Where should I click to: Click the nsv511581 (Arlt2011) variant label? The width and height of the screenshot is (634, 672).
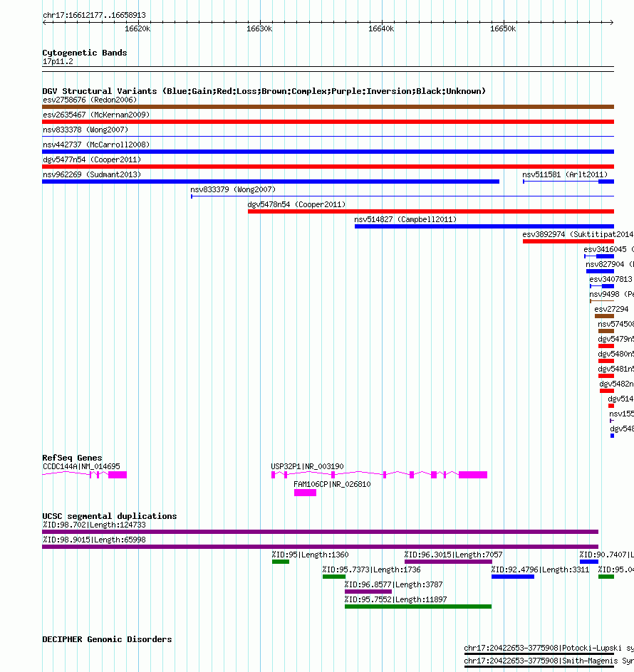tap(565, 174)
